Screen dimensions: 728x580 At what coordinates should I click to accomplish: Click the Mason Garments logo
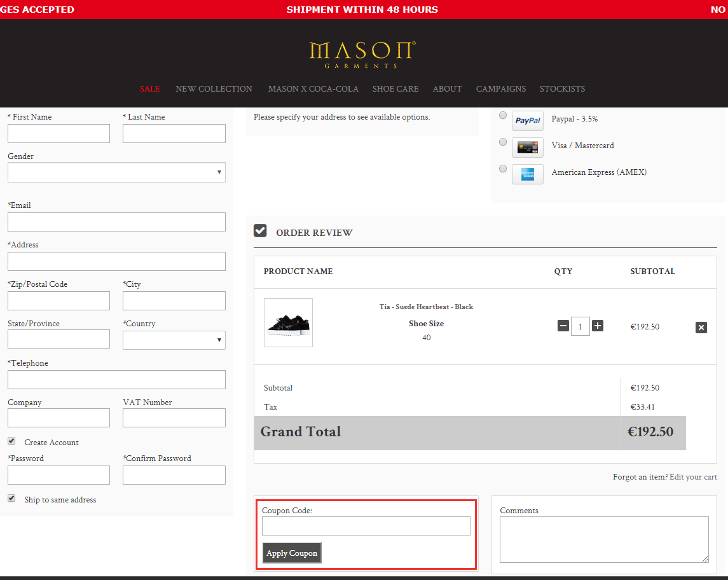tap(362, 55)
